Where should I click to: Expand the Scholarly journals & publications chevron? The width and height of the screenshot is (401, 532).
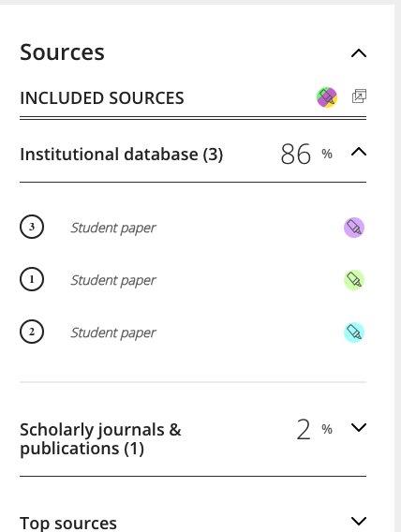point(359,427)
